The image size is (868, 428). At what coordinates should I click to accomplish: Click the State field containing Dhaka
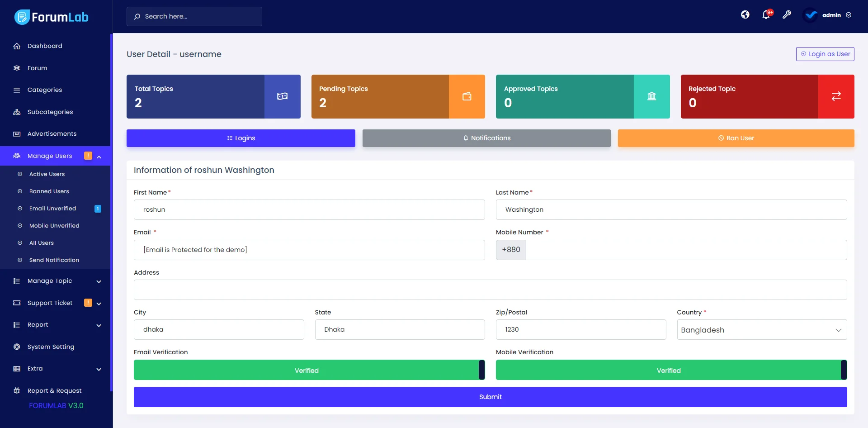pos(400,330)
